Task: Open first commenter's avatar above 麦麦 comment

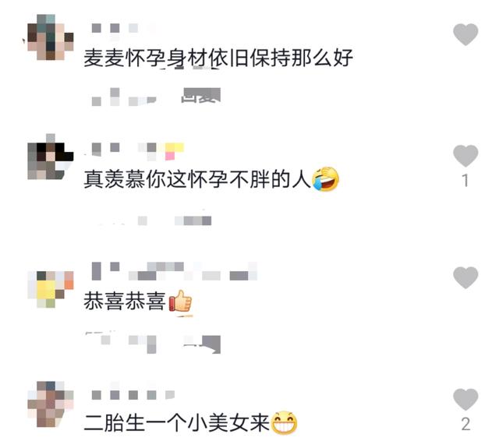Action: point(50,37)
